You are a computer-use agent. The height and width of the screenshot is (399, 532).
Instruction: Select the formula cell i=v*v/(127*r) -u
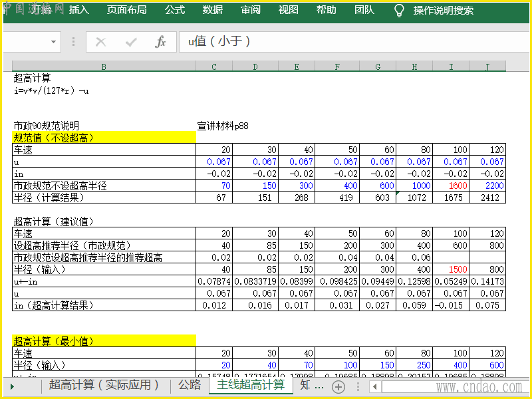[51, 90]
